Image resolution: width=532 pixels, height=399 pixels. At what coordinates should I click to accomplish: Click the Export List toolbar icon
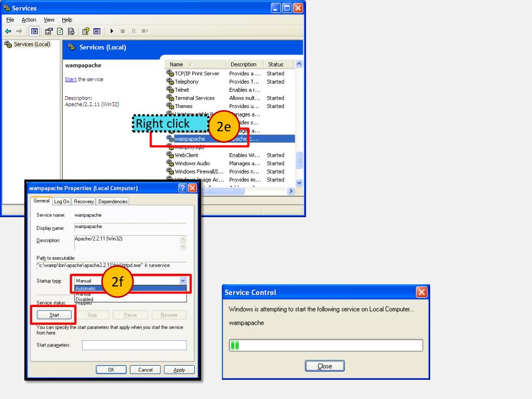(x=71, y=31)
